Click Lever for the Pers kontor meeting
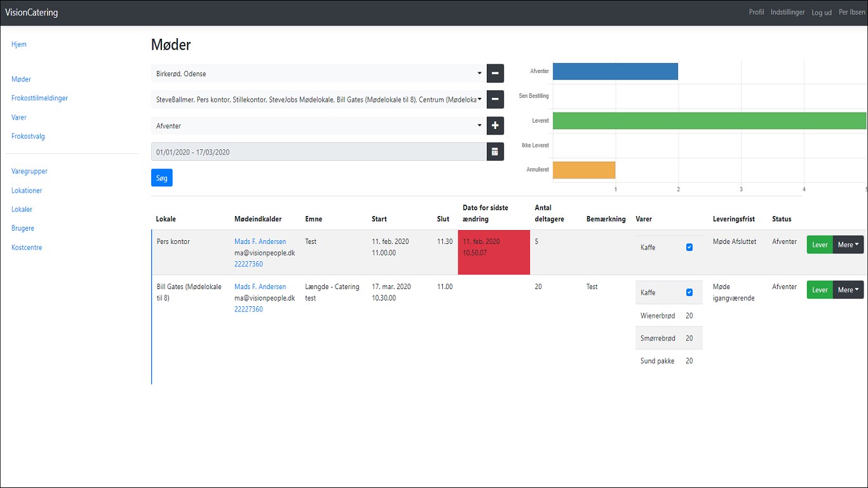The height and width of the screenshot is (488, 868). click(x=820, y=245)
